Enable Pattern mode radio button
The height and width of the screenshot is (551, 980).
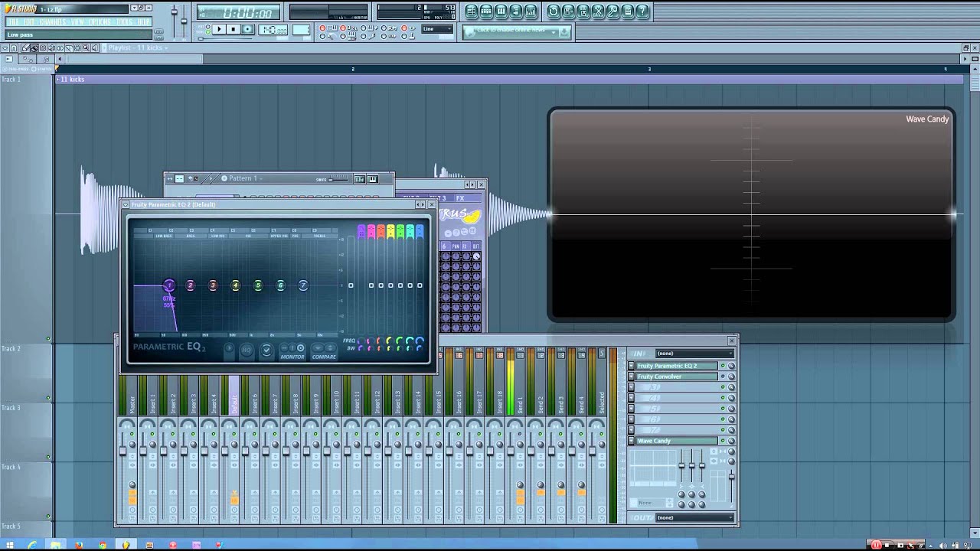click(x=208, y=26)
